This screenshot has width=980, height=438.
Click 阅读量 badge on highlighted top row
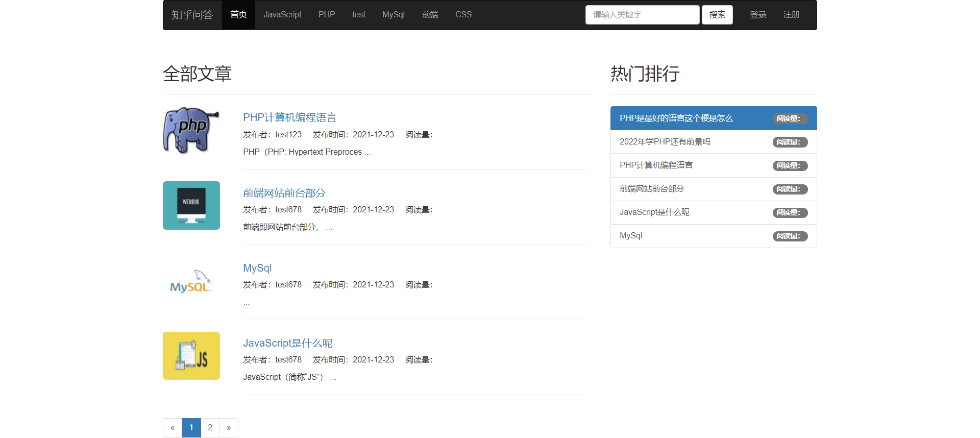[790, 118]
